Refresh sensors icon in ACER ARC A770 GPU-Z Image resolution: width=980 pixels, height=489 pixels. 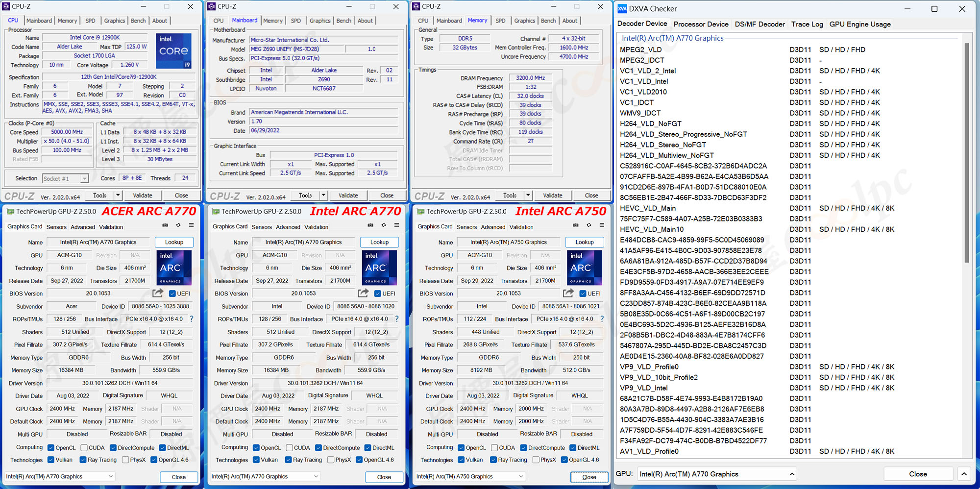178,225
